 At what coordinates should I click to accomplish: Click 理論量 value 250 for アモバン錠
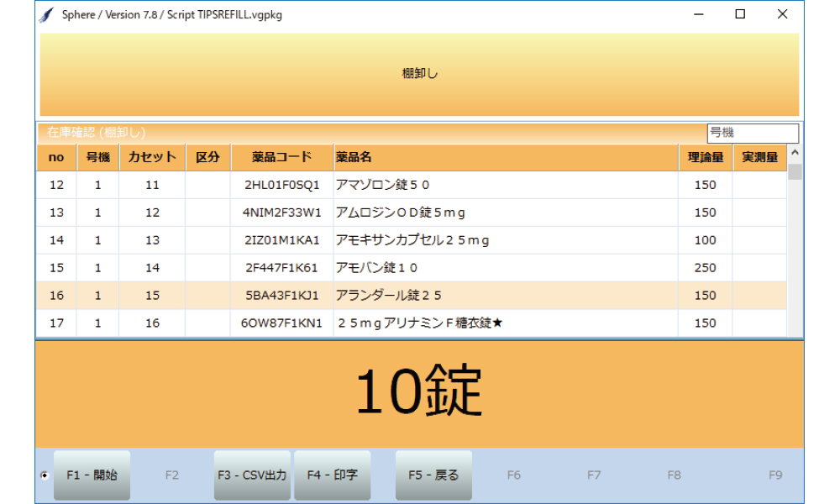pos(705,268)
